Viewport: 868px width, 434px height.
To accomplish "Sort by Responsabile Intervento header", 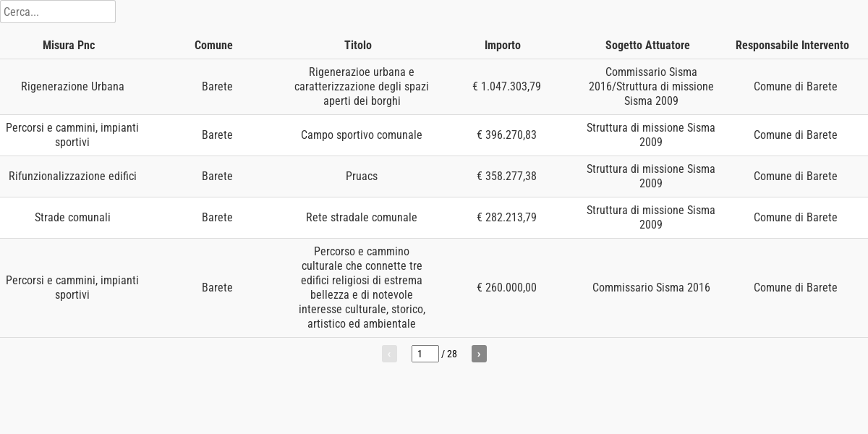I will (792, 45).
